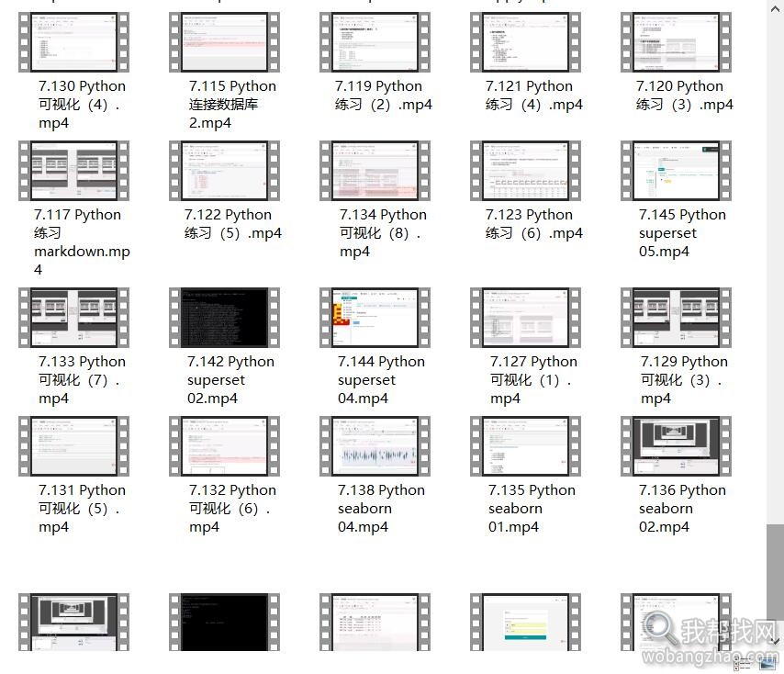Select the 7.135 Python seaborn 01.mp4 video
This screenshot has width=784, height=674.
(x=525, y=446)
